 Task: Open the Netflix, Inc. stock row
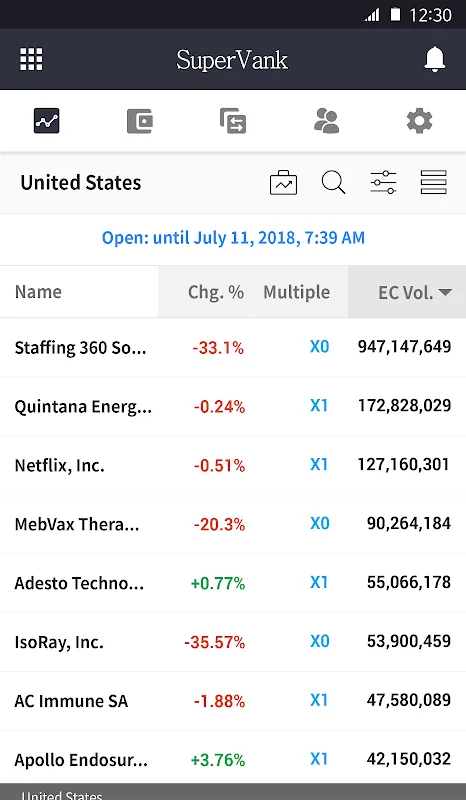click(233, 465)
